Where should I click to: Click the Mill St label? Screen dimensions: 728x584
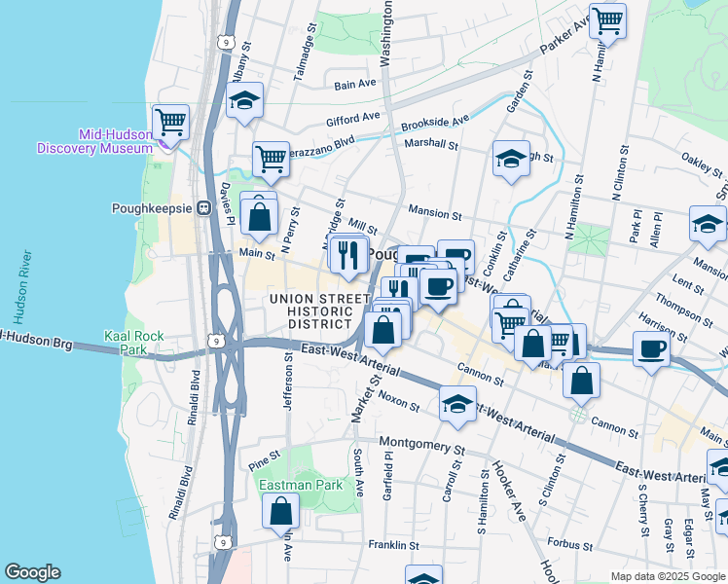(363, 227)
